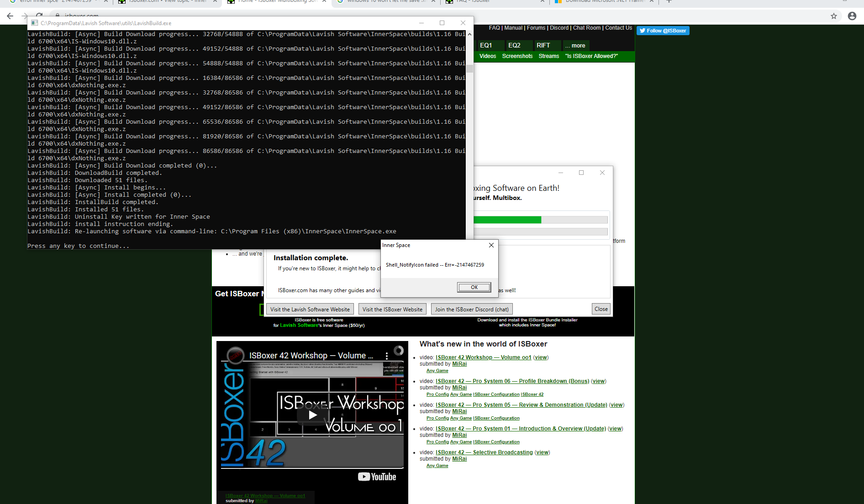Open the ISBoxer 42 Workshop — Volume oo1 news link
This screenshot has height=504, width=864.
coord(483,357)
